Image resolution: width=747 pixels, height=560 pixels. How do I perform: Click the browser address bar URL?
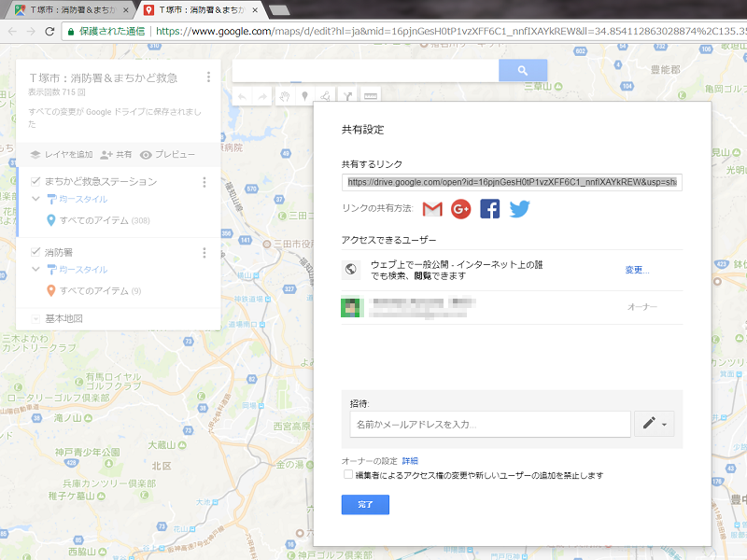pos(450,32)
